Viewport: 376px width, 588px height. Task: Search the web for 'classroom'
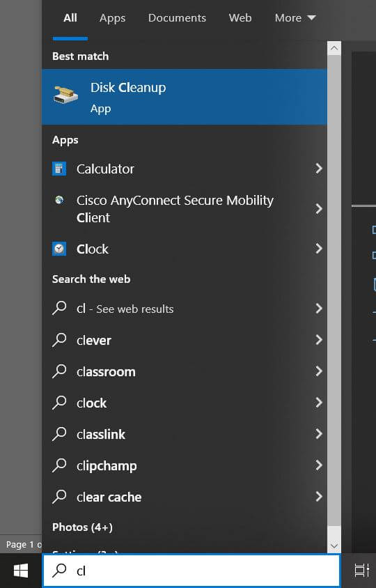(x=184, y=371)
